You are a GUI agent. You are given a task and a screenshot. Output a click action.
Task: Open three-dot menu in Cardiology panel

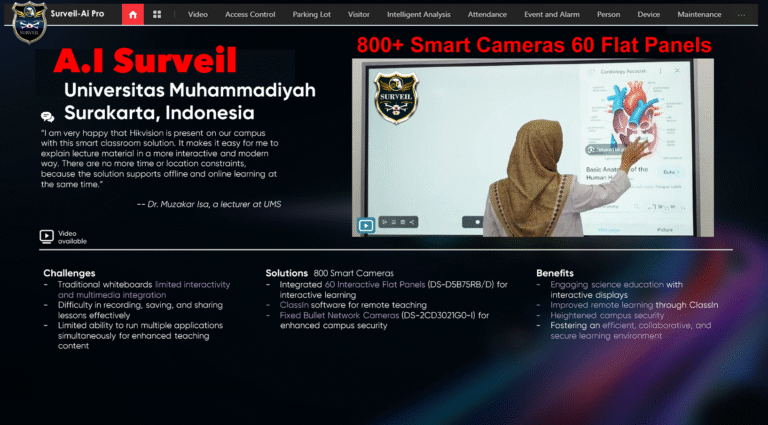(660, 71)
